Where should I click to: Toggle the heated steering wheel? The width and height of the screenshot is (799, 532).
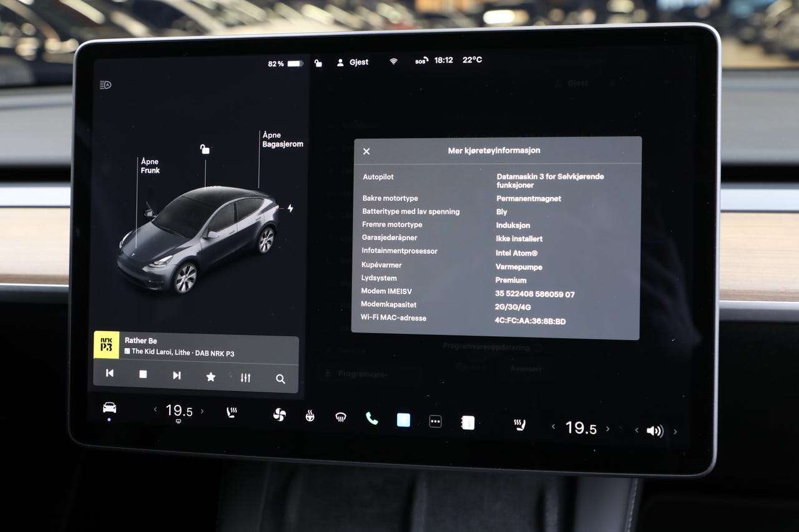click(x=310, y=415)
